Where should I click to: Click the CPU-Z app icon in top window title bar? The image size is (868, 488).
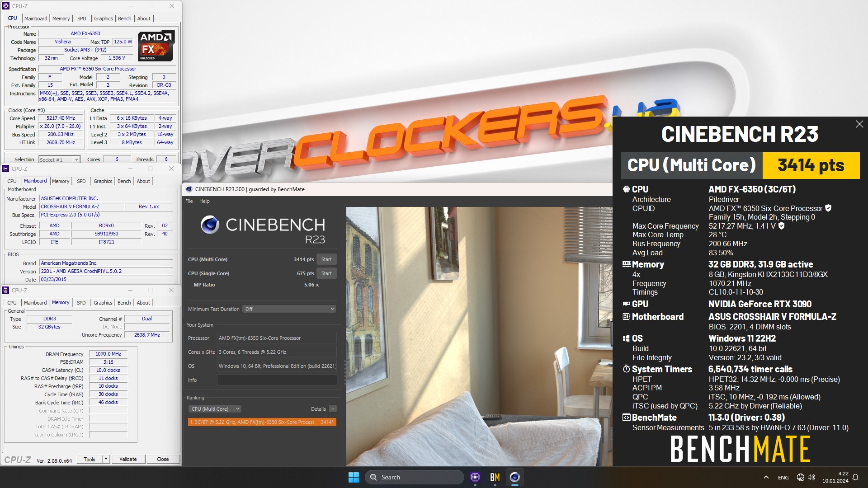coord(6,6)
